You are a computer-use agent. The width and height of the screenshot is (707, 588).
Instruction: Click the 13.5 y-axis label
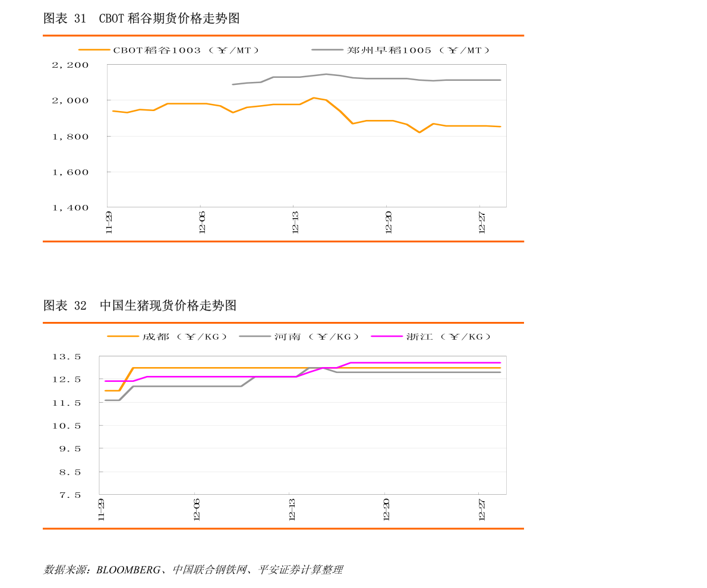(x=67, y=357)
